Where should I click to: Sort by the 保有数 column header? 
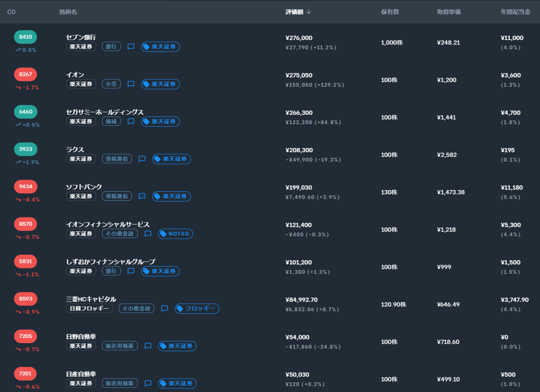390,12
